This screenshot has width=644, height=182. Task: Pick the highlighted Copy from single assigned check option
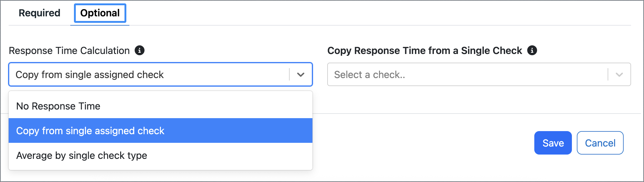[161, 130]
